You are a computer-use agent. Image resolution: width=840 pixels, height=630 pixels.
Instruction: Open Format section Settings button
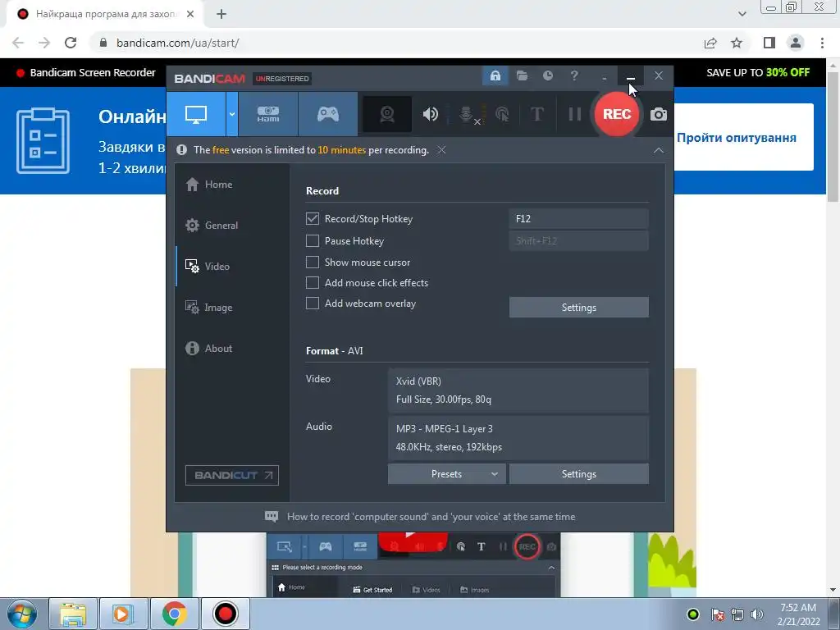tap(578, 474)
